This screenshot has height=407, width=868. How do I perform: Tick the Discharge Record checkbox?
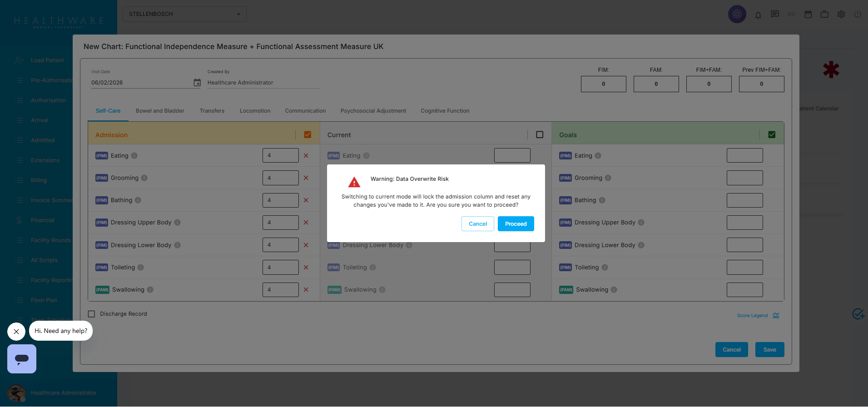coord(92,314)
